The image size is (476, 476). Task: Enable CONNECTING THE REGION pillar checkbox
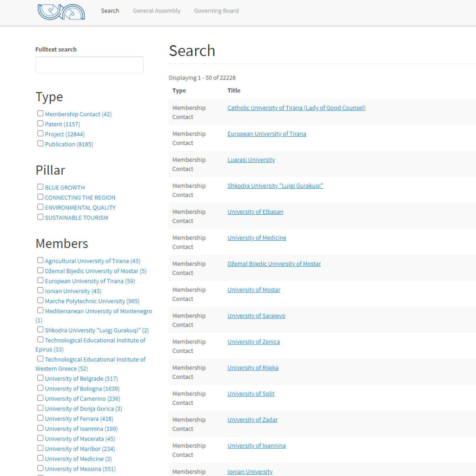click(x=40, y=197)
